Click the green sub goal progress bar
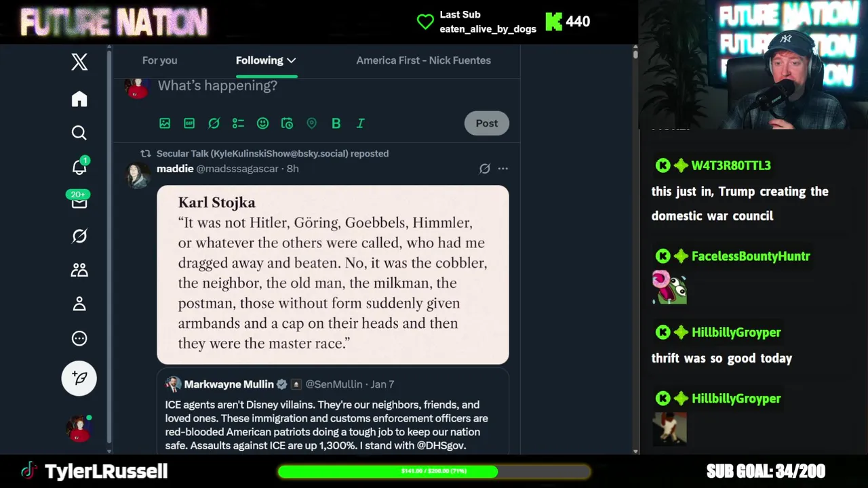 [434, 471]
